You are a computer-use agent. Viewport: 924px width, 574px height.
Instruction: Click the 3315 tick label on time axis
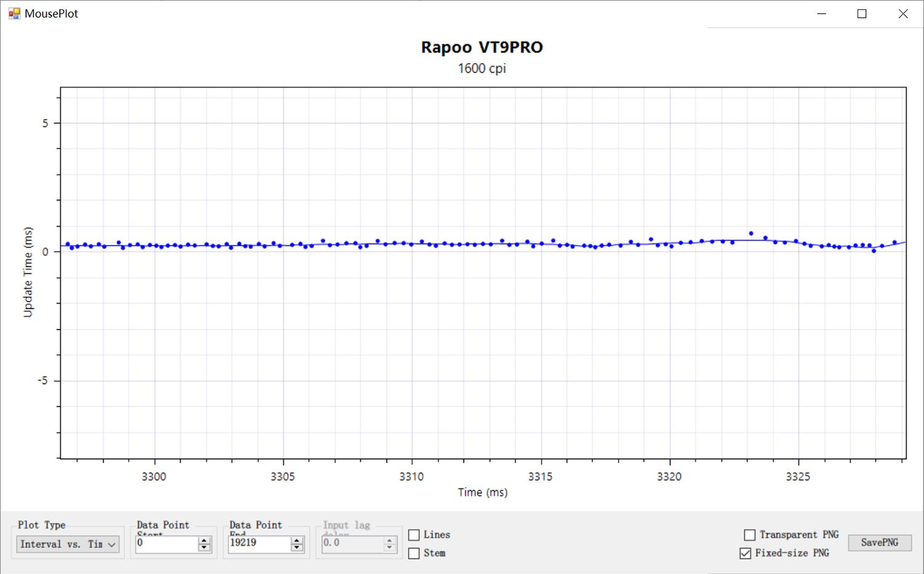point(540,477)
